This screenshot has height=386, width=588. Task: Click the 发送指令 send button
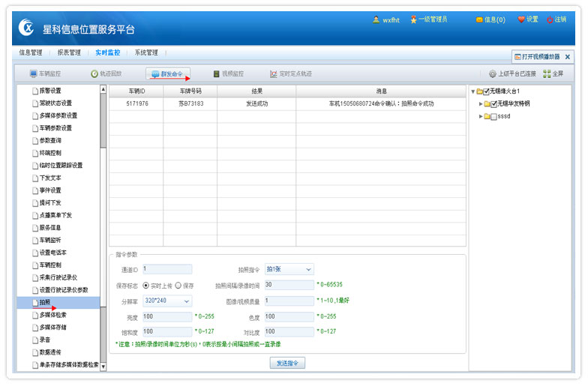click(x=287, y=363)
